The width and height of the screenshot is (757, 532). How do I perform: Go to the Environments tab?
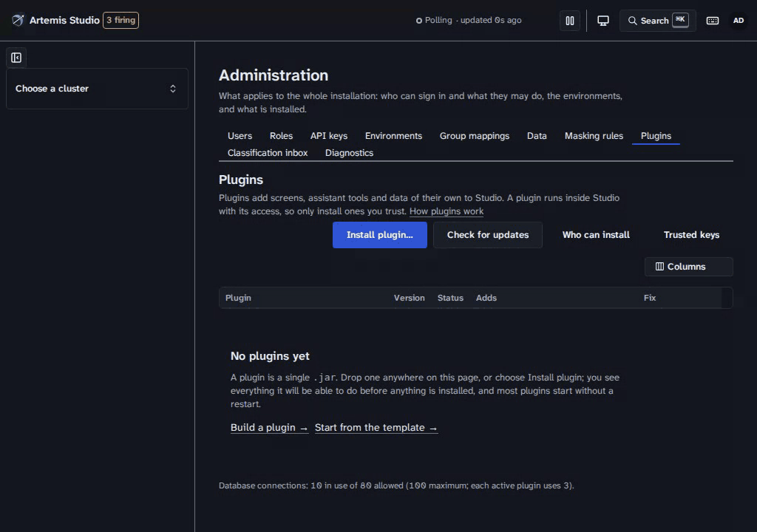pyautogui.click(x=393, y=136)
